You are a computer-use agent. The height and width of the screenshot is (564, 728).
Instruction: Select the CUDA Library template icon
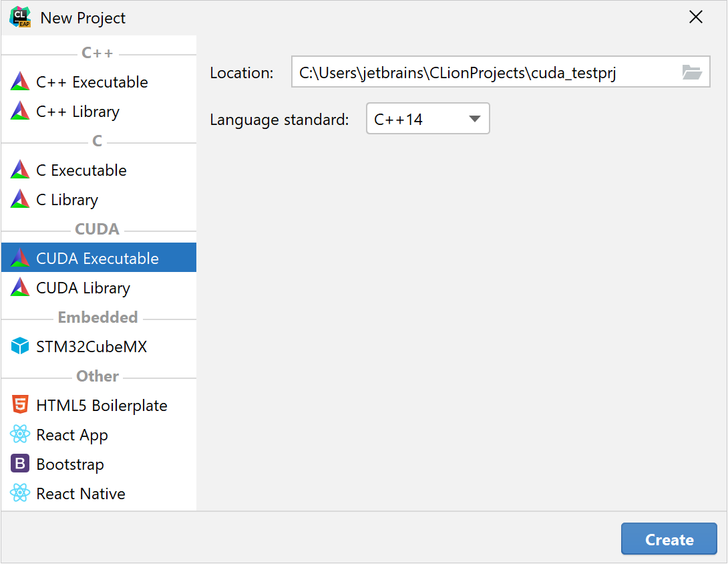coord(20,287)
